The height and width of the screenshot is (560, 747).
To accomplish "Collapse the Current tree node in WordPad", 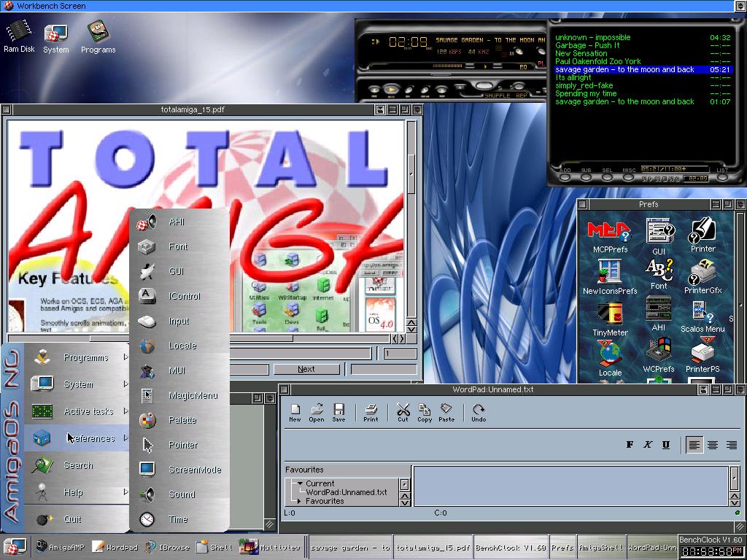I will click(x=300, y=483).
